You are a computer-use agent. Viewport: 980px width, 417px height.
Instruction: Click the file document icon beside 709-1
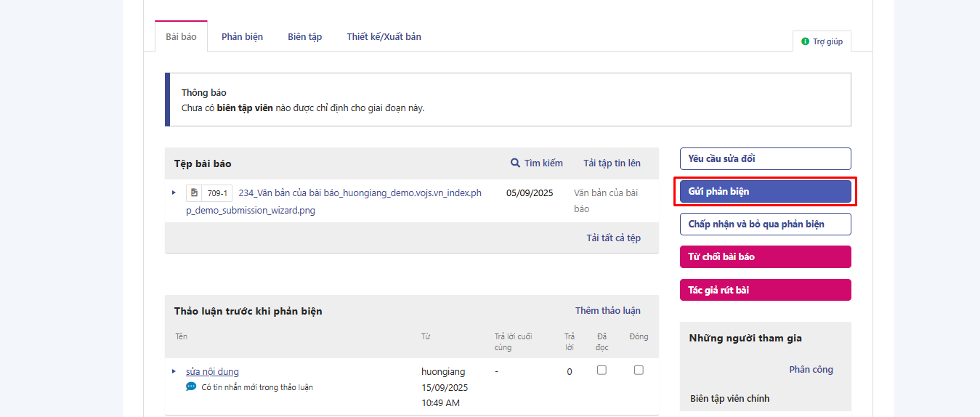coord(194,193)
